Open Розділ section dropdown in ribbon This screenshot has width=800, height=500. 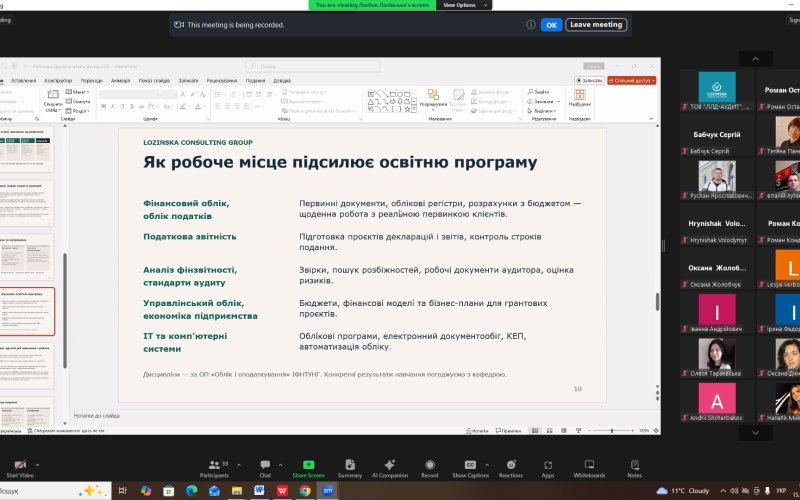coord(78,111)
